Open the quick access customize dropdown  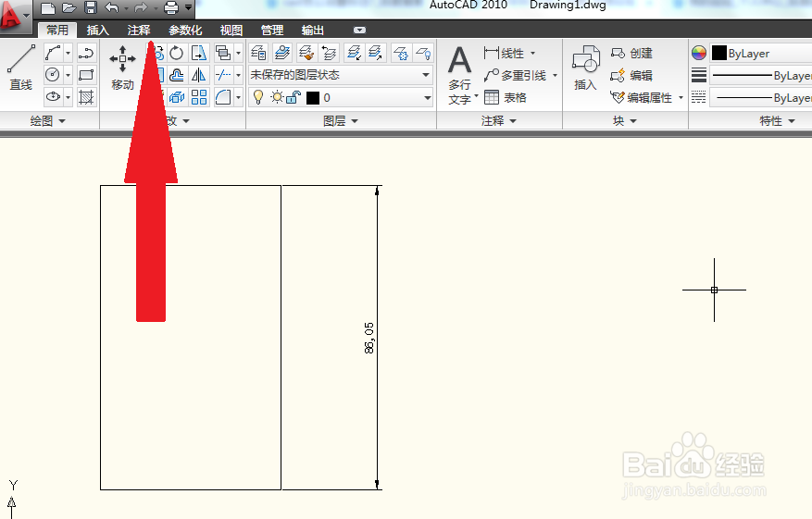coord(189,7)
